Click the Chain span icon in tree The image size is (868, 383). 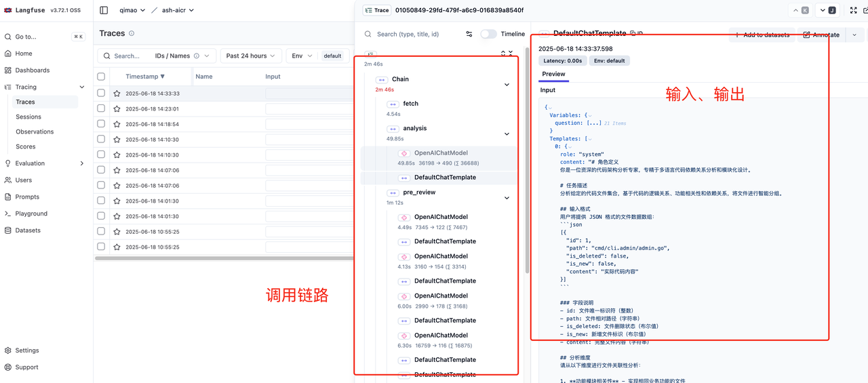(381, 79)
